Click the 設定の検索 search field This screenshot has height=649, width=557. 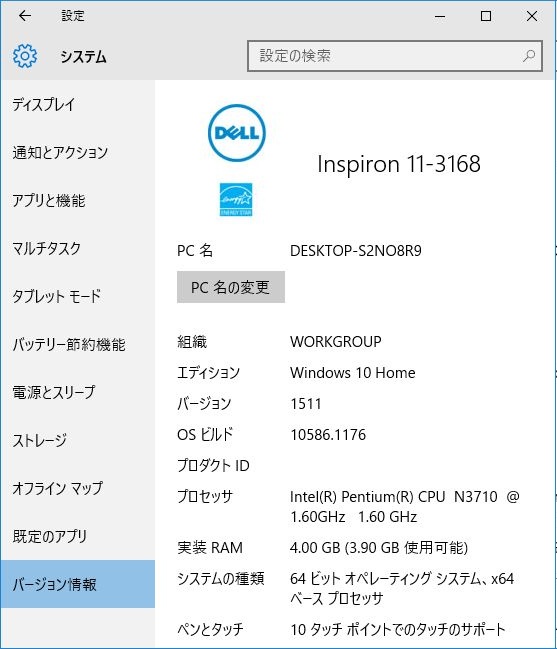395,56
